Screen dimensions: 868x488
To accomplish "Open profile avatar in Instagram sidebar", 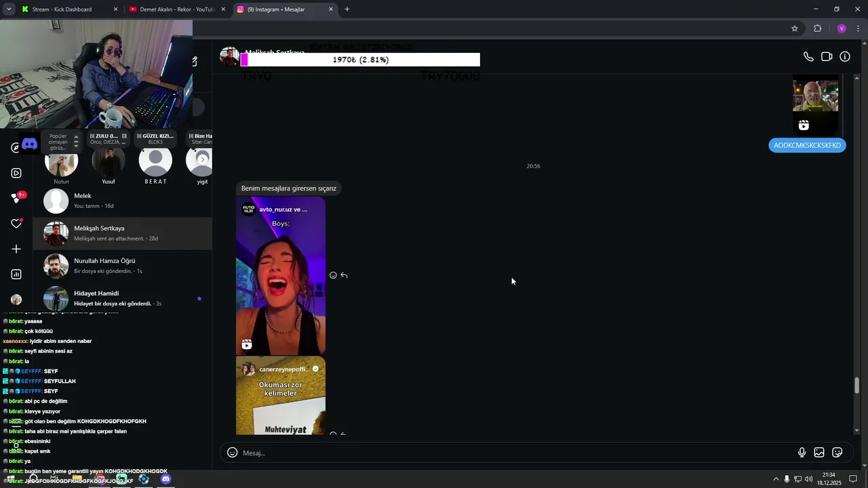I will tap(16, 300).
